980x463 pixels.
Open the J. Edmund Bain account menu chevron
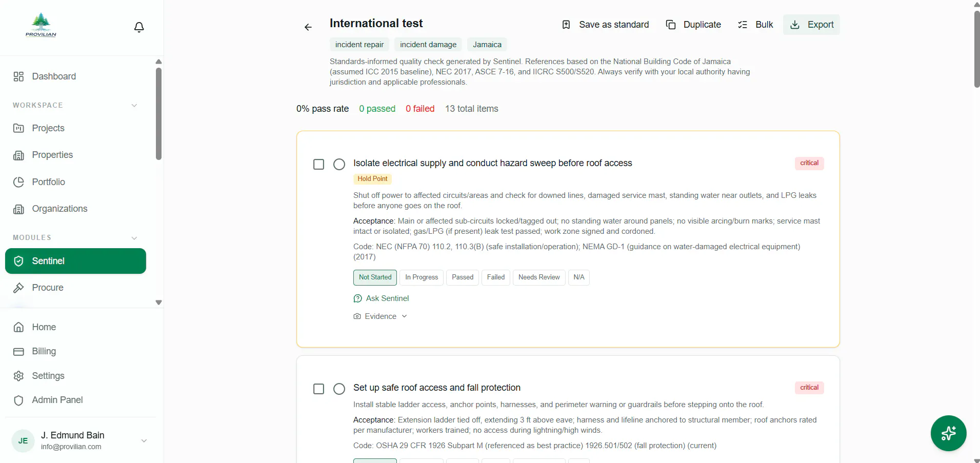coord(144,441)
